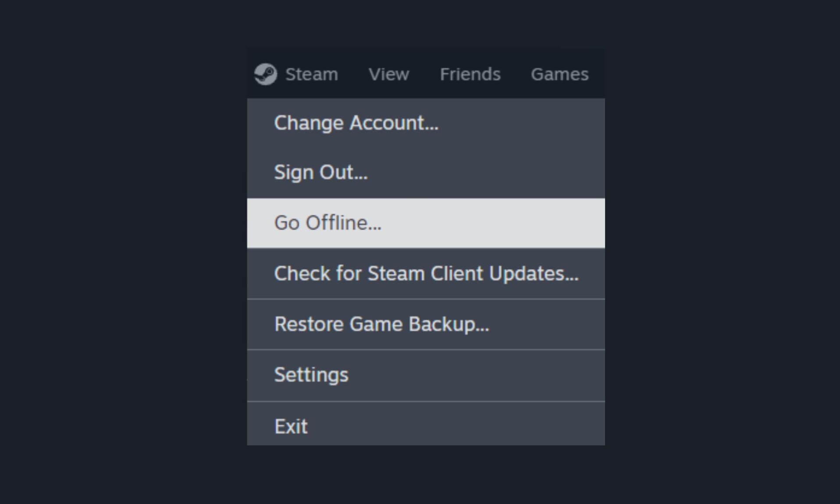Collapse the dropdown via Steam menu header
The width and height of the screenshot is (840, 504).
tap(312, 74)
